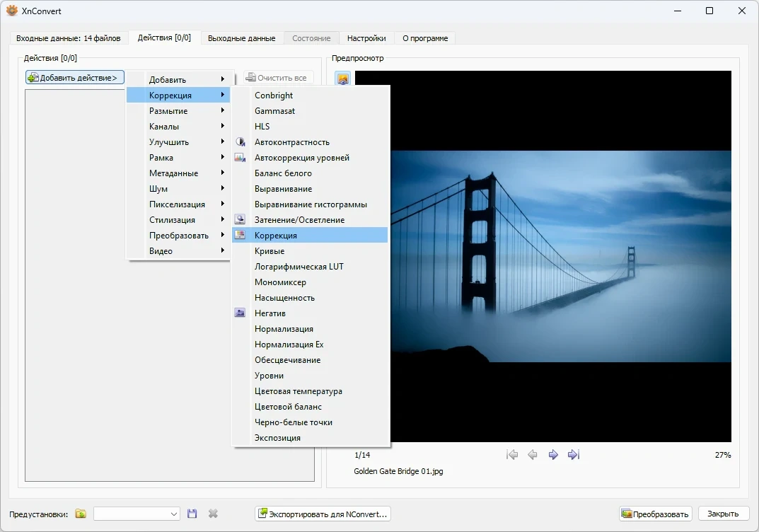The height and width of the screenshot is (532, 759).
Task: Go to previous preview image
Action: tap(533, 455)
